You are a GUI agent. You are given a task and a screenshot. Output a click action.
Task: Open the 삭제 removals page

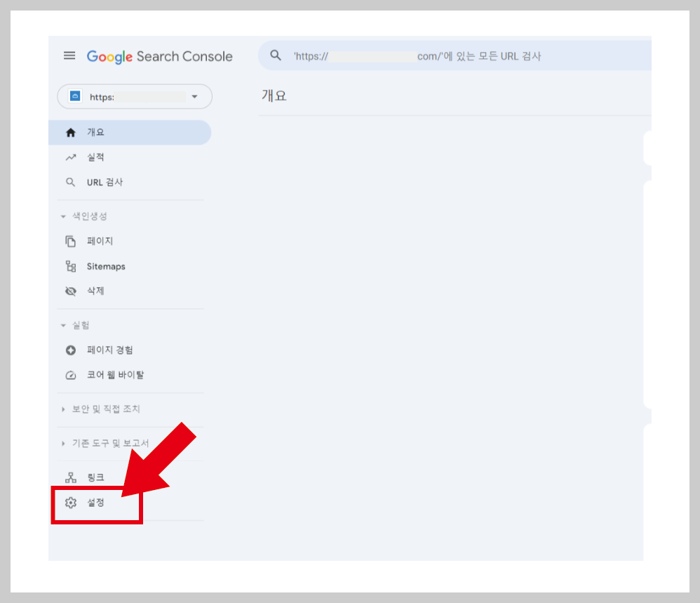[95, 291]
